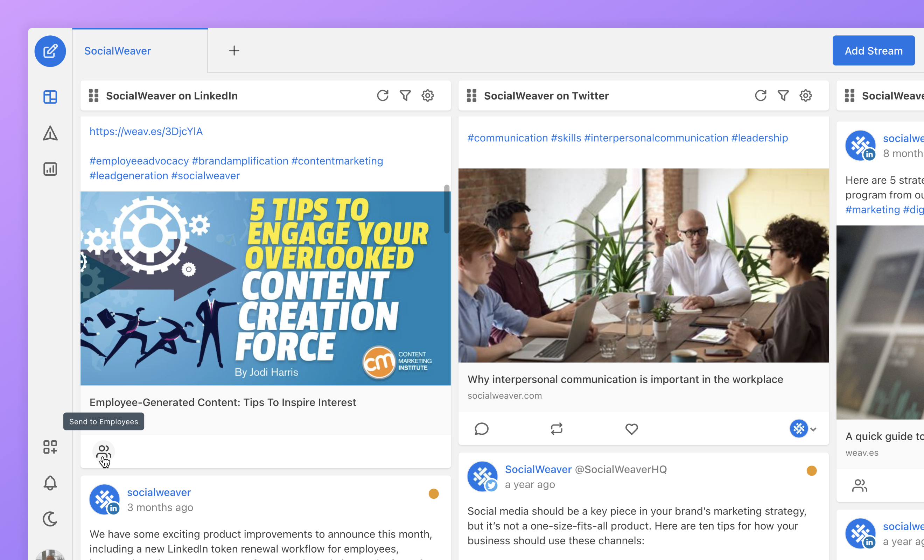The image size is (924, 560).
Task: Refresh the SocialWeaver on LinkedIn stream
Action: click(383, 96)
